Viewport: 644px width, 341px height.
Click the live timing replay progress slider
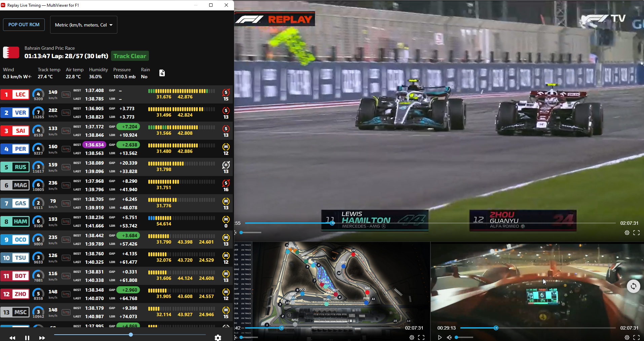[130, 335]
